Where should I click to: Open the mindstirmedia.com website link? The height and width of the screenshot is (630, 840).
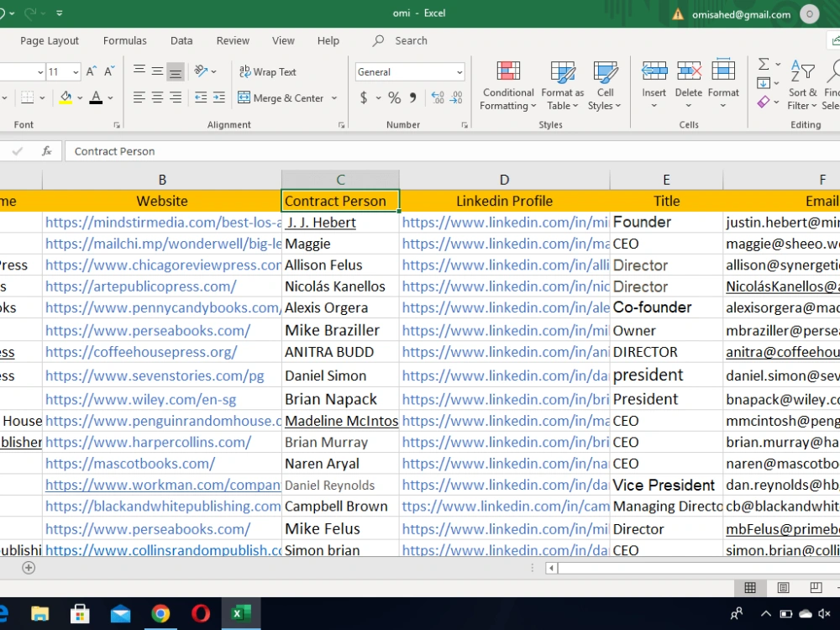pos(164,223)
